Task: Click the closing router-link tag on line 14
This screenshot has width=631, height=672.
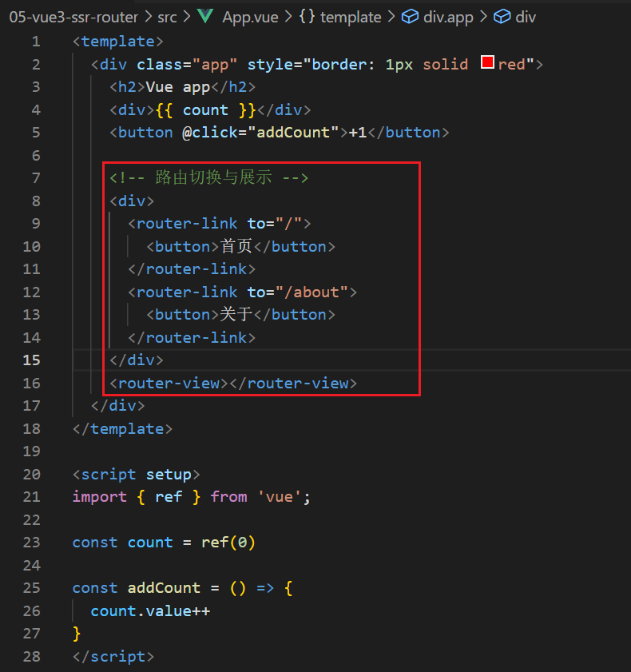Action: point(192,338)
